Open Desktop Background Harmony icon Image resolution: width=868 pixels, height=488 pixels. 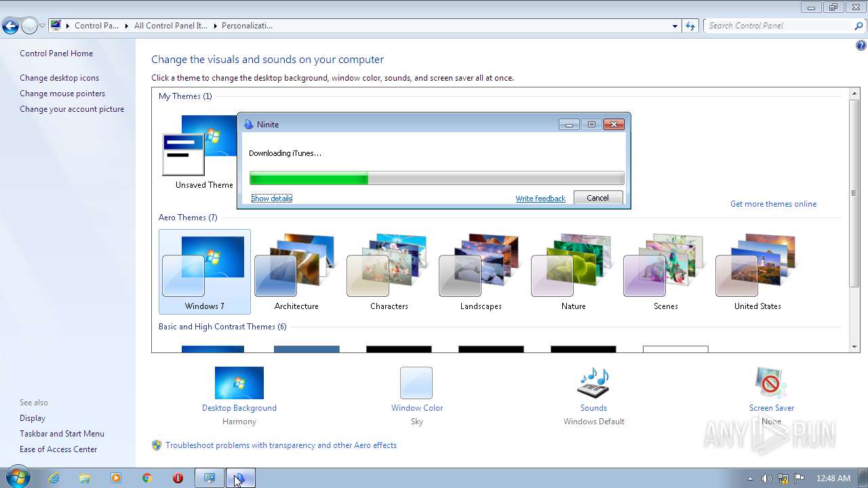point(239,383)
